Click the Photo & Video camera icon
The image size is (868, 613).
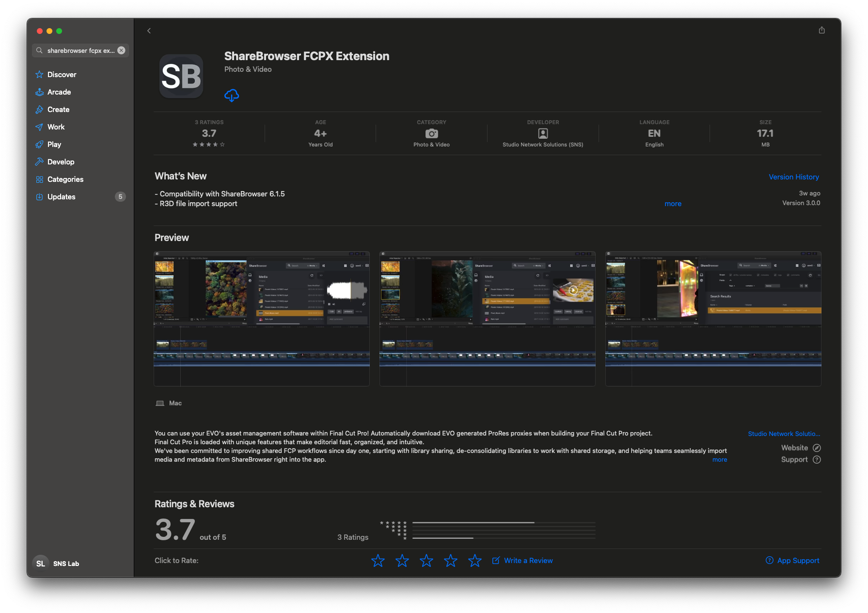point(431,133)
